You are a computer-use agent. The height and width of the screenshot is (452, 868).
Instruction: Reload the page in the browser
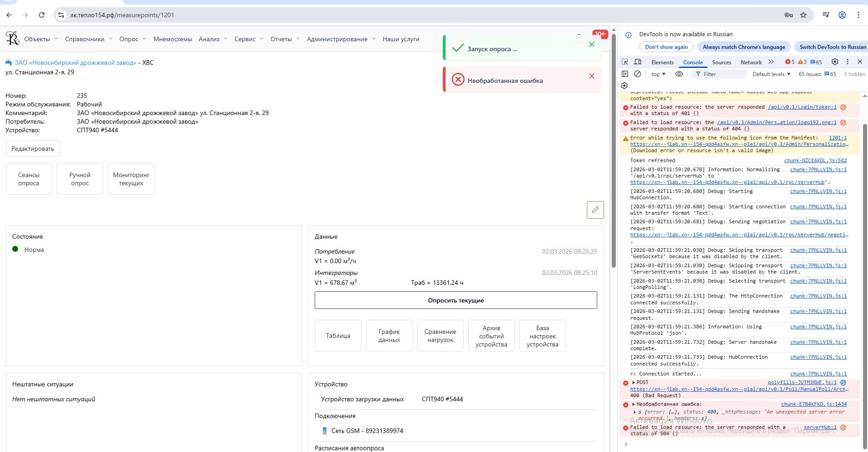pyautogui.click(x=42, y=15)
